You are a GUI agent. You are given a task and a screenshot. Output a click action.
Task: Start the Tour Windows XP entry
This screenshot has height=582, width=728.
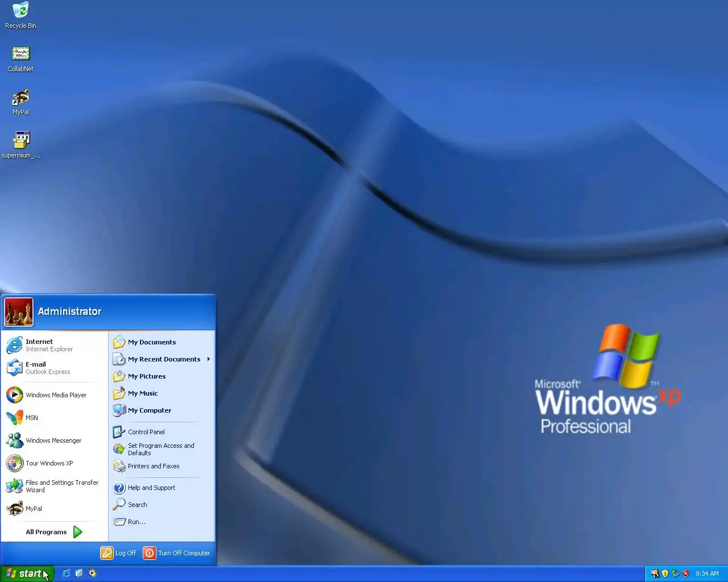pyautogui.click(x=55, y=463)
